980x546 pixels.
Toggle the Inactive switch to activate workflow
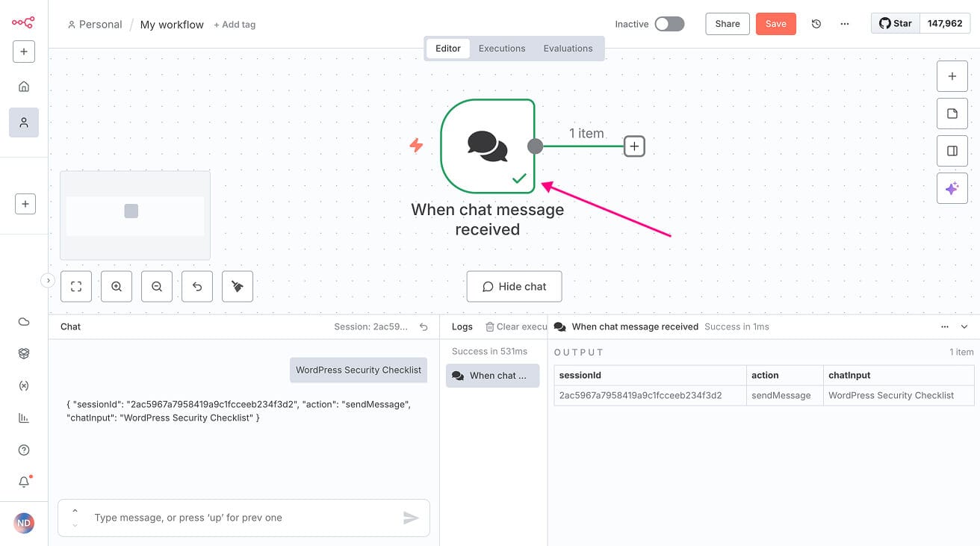(669, 23)
